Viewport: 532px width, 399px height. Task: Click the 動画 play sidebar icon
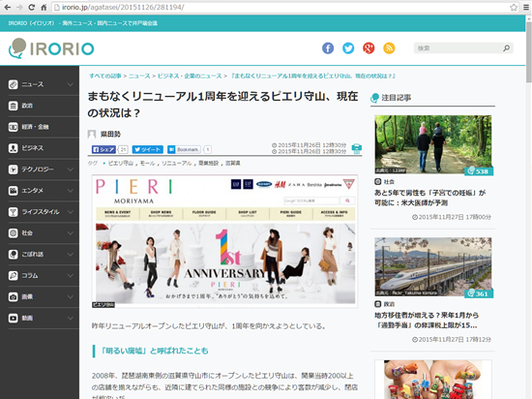point(14,319)
